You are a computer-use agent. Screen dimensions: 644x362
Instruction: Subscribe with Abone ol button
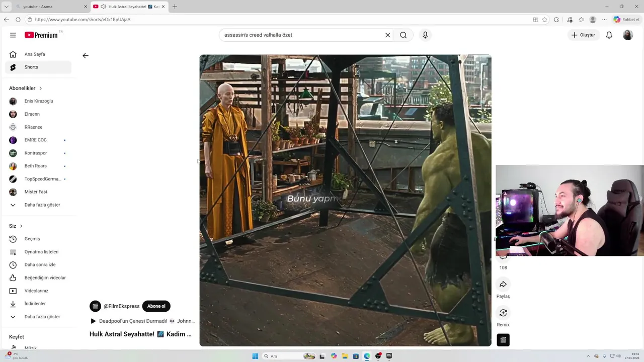click(156, 306)
